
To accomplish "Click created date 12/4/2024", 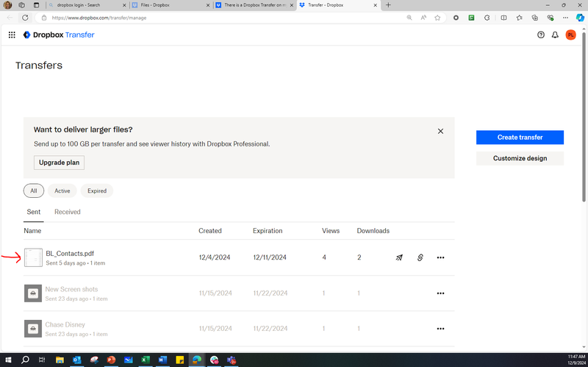I will point(215,257).
